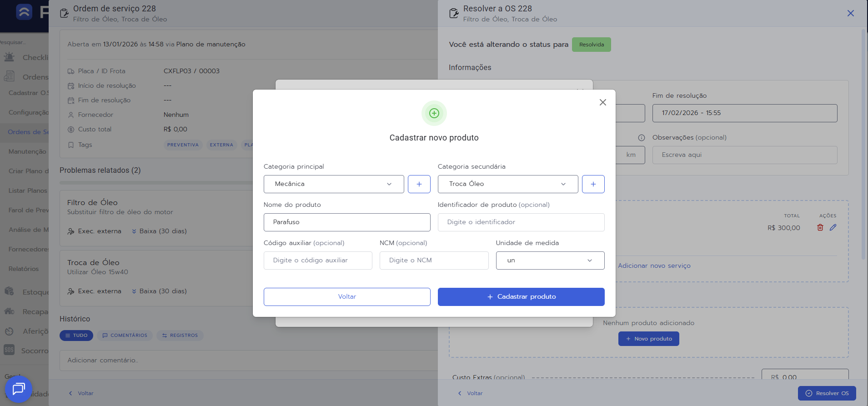This screenshot has height=406, width=868.
Task: Switch to the Comentários history tab
Action: pos(125,336)
